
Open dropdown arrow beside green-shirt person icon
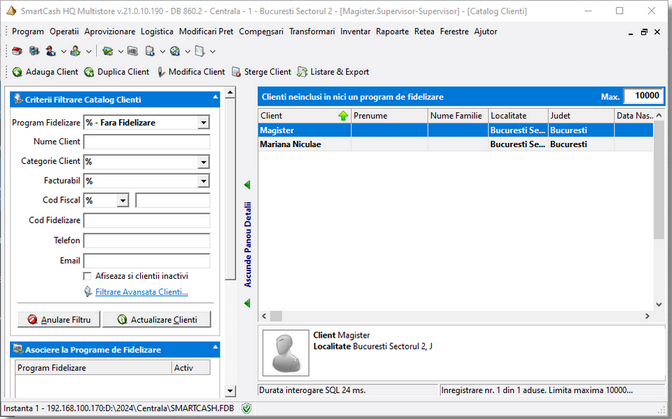click(88, 52)
